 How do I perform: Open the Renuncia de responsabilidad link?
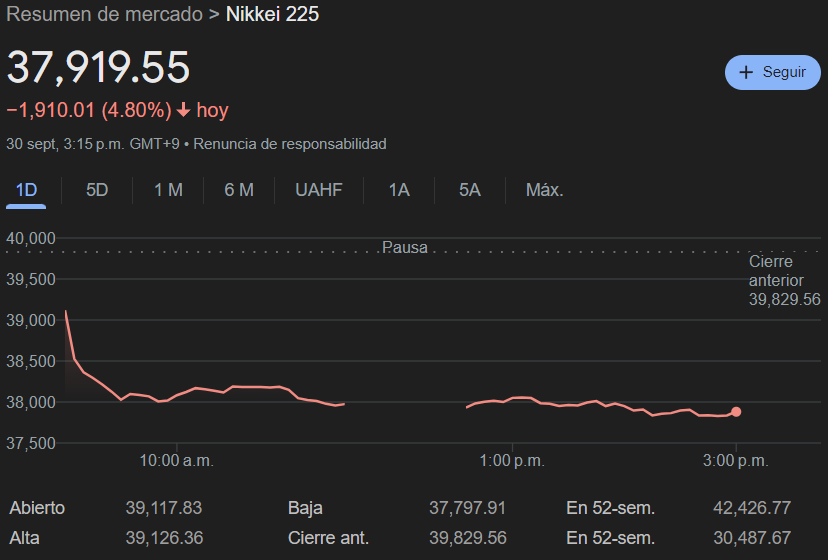click(x=290, y=144)
